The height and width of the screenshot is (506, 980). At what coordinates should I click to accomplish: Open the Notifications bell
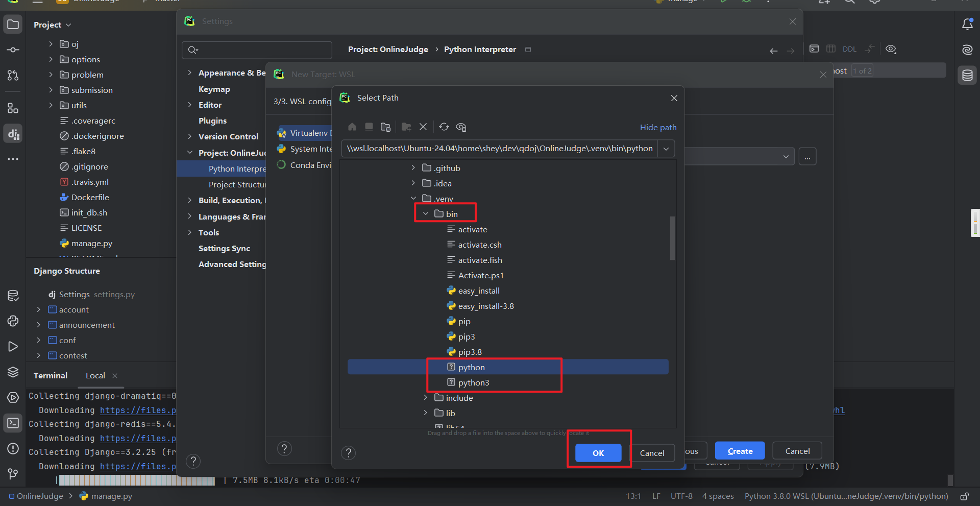967,24
